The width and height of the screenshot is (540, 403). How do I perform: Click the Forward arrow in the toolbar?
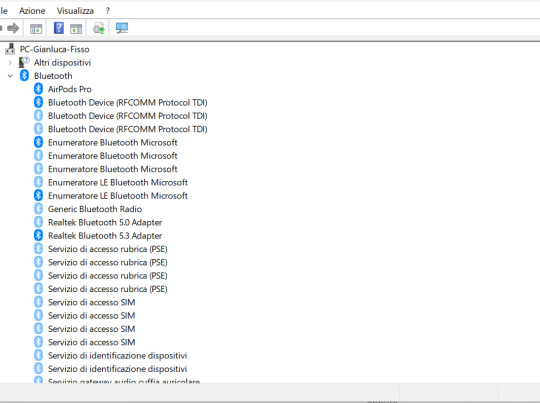click(x=13, y=28)
